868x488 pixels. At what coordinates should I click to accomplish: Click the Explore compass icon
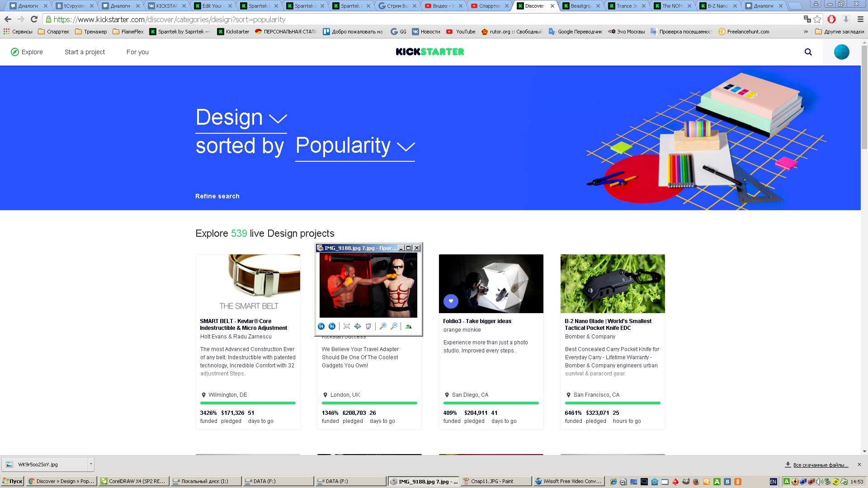pyautogui.click(x=15, y=52)
